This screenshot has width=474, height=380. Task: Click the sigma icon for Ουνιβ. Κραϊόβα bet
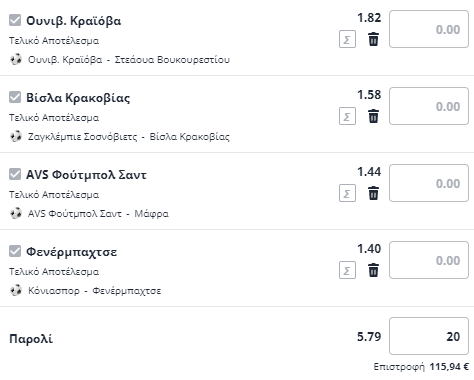[347, 39]
